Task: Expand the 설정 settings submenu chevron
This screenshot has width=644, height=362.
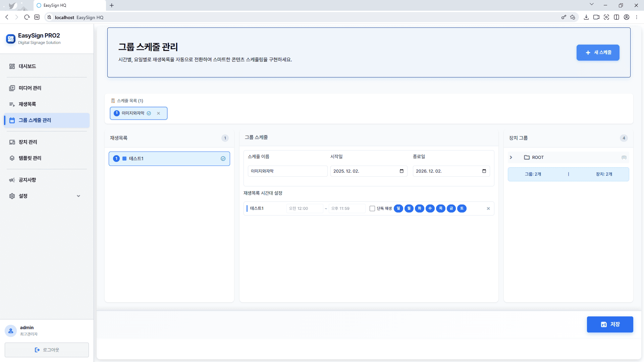Action: [78, 196]
